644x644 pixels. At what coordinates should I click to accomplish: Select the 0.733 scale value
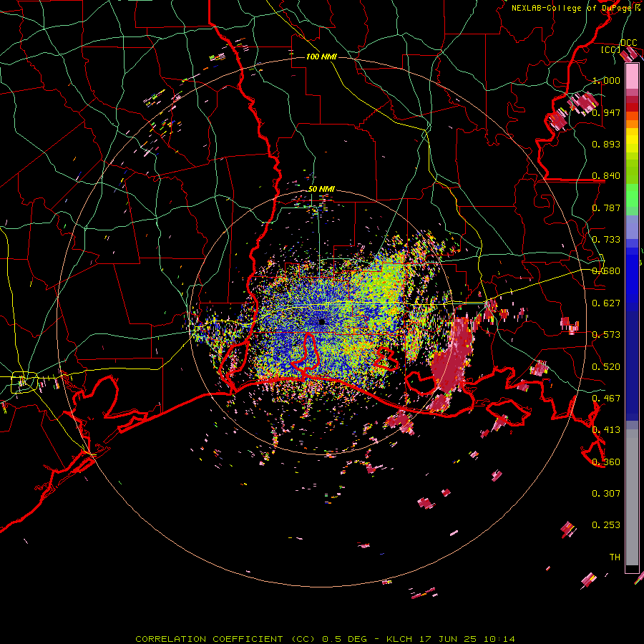point(606,240)
